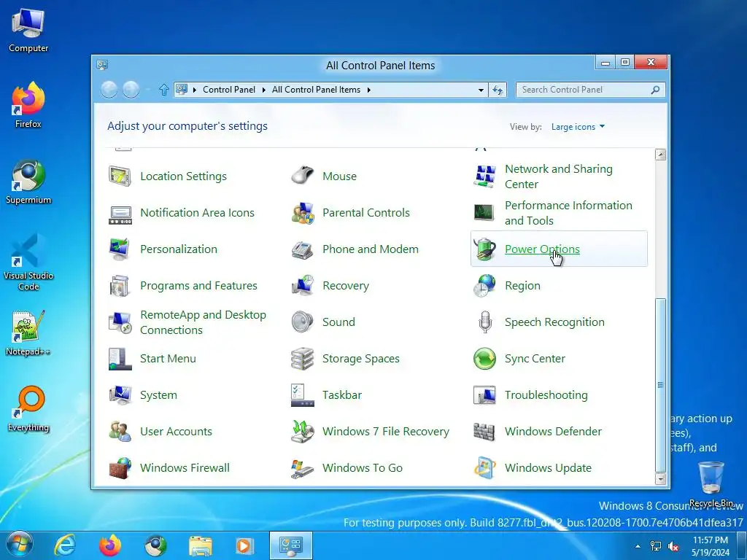
Task: Open RemoteApp and Desktop Connections icon
Action: tap(120, 322)
